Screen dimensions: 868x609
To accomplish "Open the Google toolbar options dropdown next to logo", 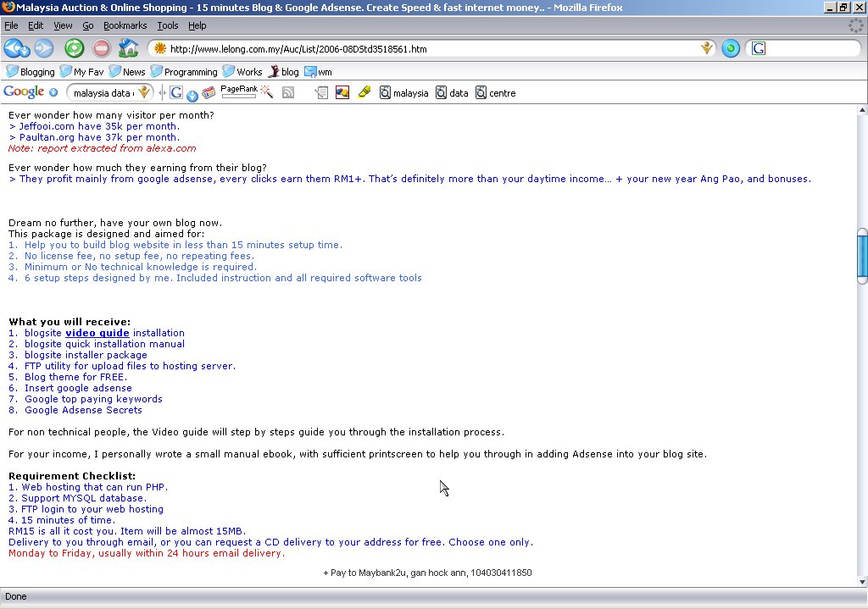I will click(x=53, y=92).
